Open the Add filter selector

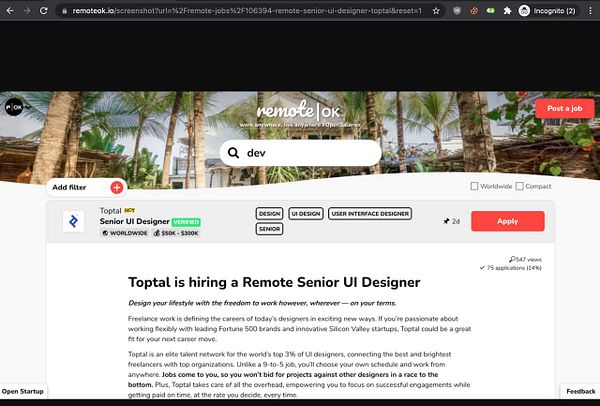[x=87, y=188]
